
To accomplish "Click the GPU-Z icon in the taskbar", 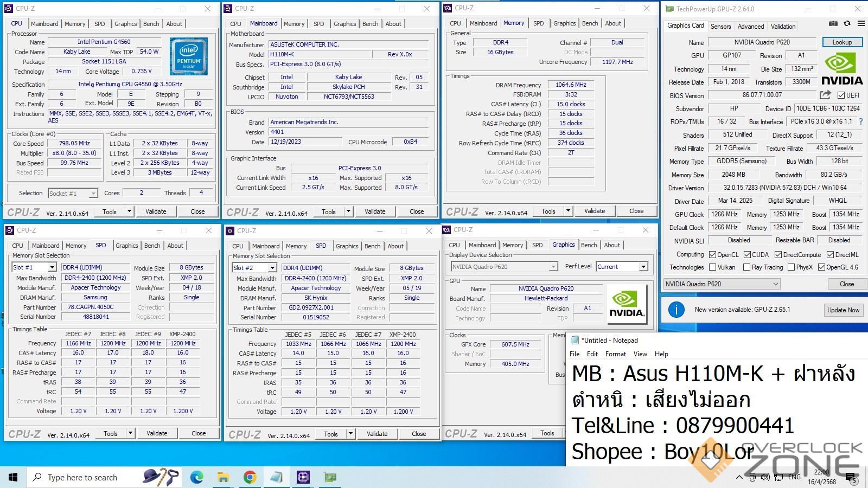I will 330,477.
